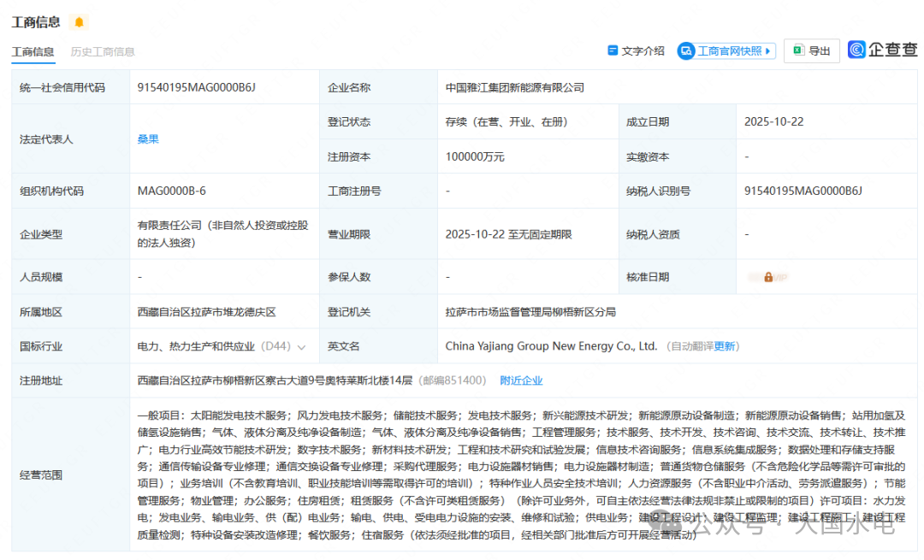Click the bell notification icon beside 工商信息 heading

[x=79, y=21]
